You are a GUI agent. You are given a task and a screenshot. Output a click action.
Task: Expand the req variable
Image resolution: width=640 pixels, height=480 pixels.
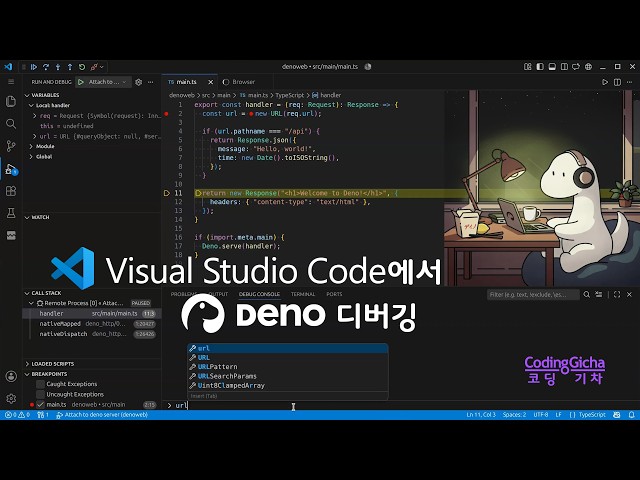34,116
